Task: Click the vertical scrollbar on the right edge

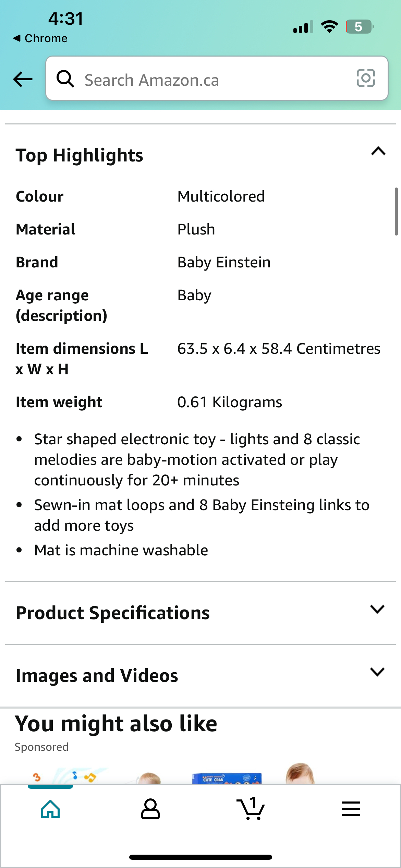Action: [396, 212]
